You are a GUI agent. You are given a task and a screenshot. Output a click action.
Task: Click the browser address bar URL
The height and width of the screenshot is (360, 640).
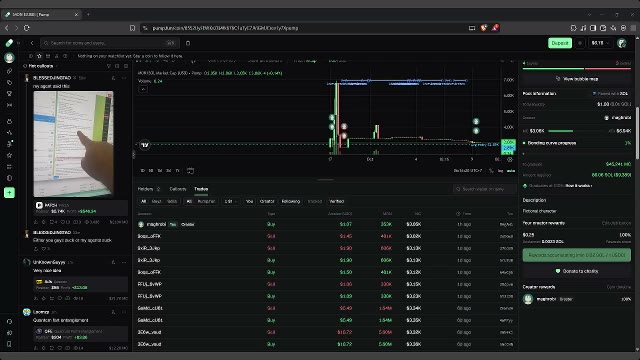(x=225, y=28)
